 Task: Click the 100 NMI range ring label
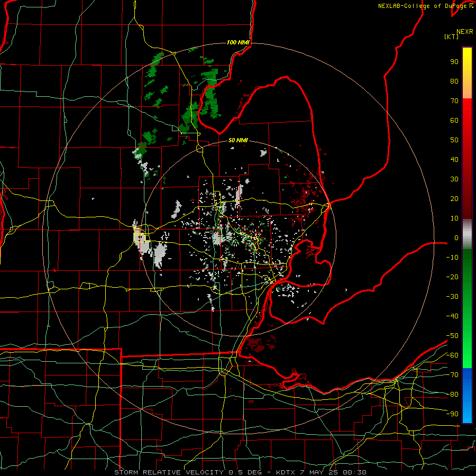point(238,42)
